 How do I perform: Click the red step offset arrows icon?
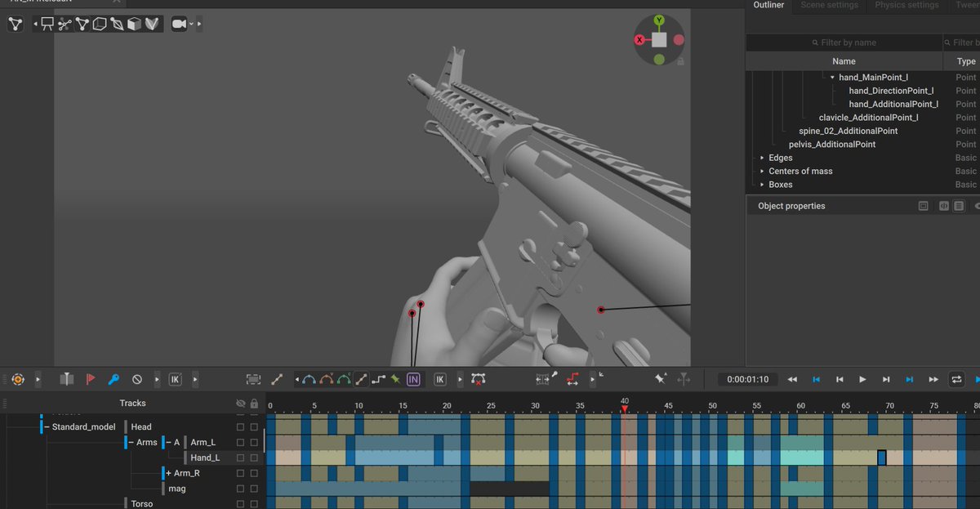(x=572, y=379)
